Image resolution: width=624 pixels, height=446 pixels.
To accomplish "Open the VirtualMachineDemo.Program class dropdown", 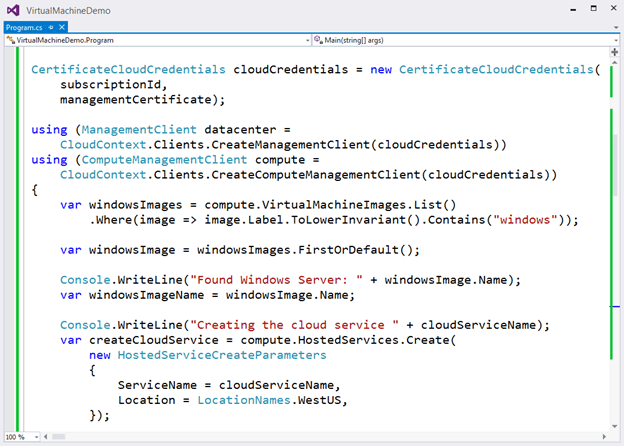I will tap(158, 40).
